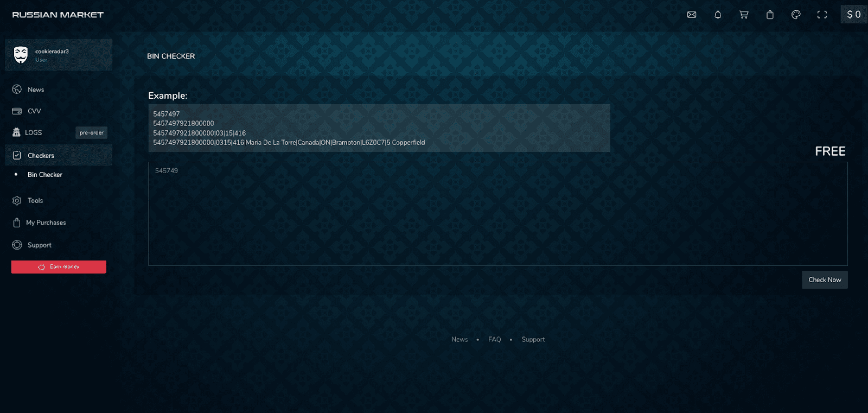868x413 pixels.
Task: Toggle fullscreen mode icon
Action: tap(822, 15)
